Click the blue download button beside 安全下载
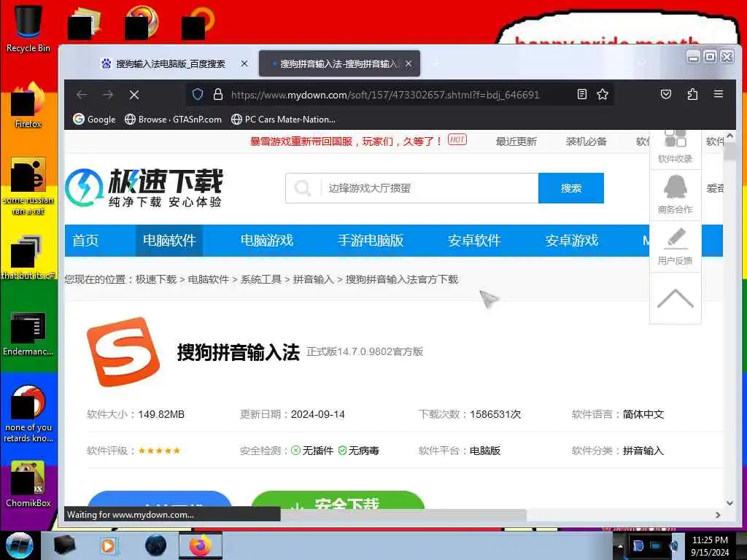The image size is (747, 560). pyautogui.click(x=160, y=500)
